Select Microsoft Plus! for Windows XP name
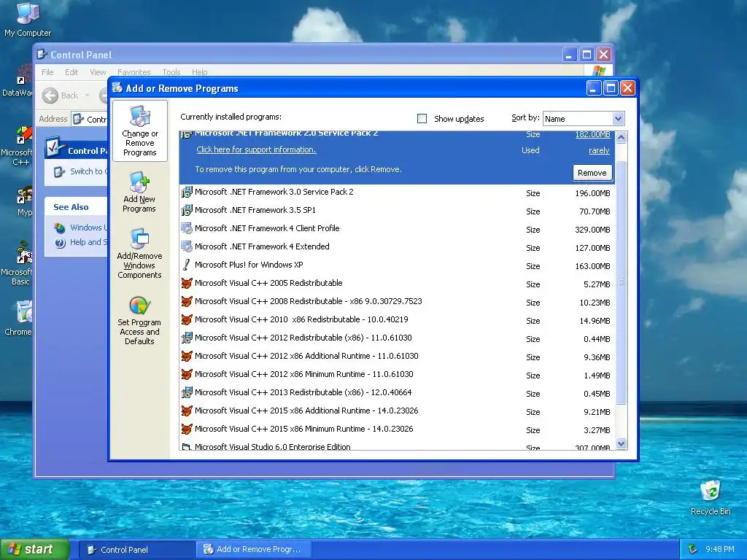Image resolution: width=747 pixels, height=560 pixels. tap(249, 265)
